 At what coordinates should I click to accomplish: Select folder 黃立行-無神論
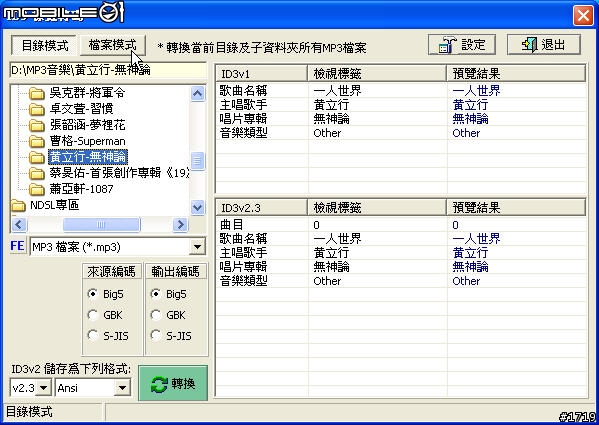tap(88, 157)
